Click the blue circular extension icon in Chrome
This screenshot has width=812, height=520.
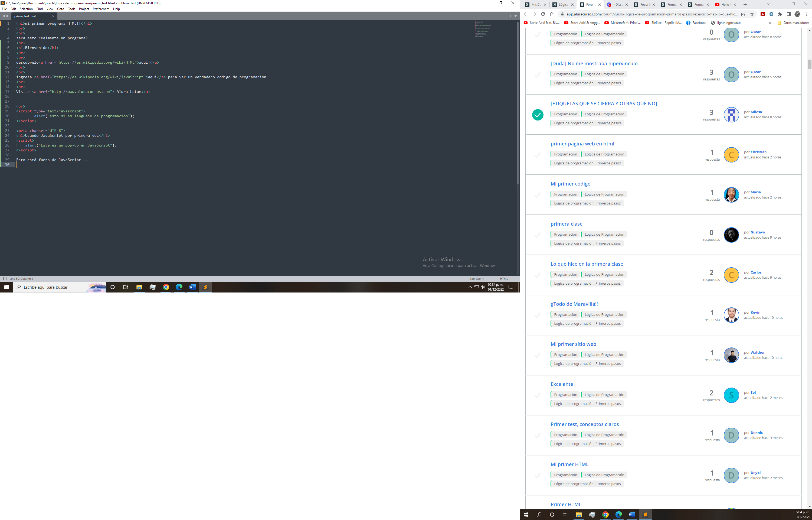(x=771, y=14)
